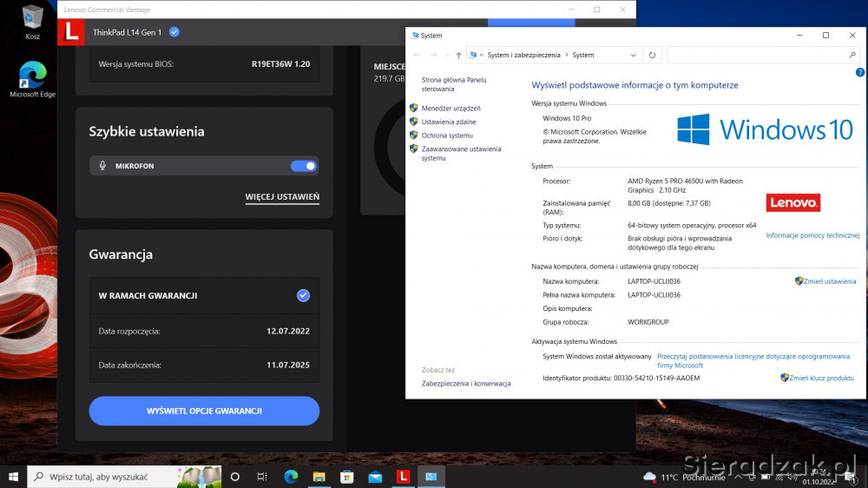Screen dimensions: 868x488
Task: Open Microsoft Edge from the taskbar
Action: click(291, 477)
